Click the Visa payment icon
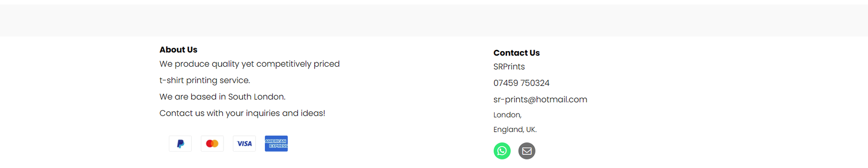Screen dimensions: 868x168 tap(244, 144)
